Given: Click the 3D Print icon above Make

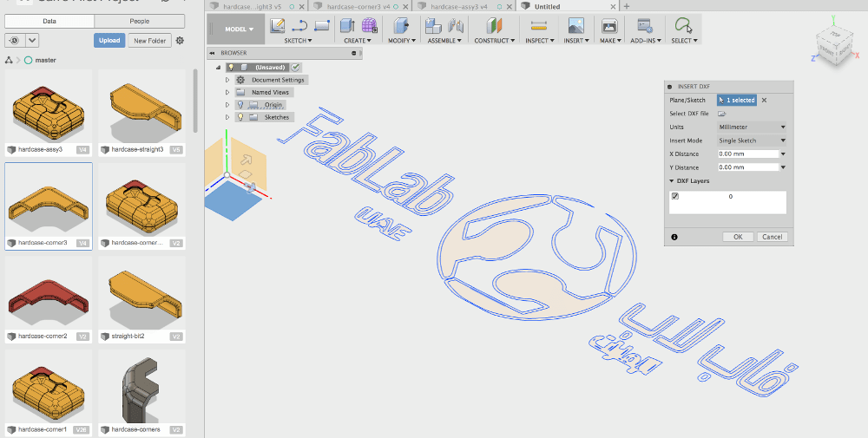Looking at the screenshot, I should click(609, 26).
